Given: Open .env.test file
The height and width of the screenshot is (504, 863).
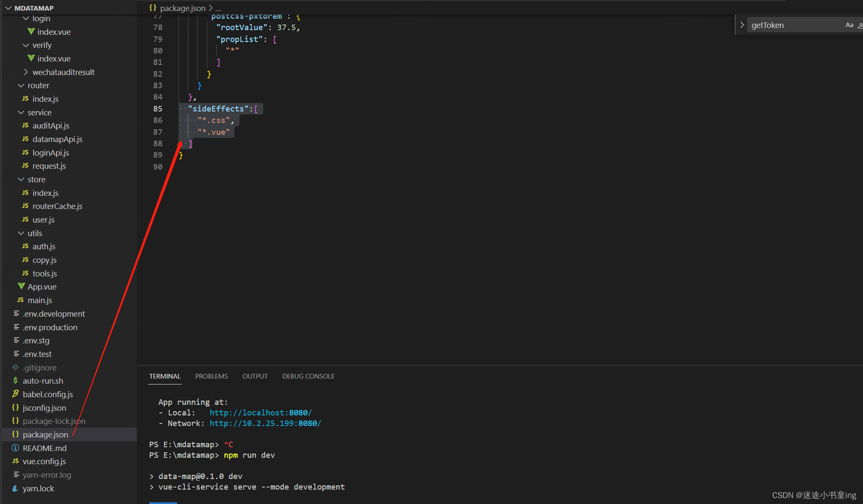Looking at the screenshot, I should point(37,354).
